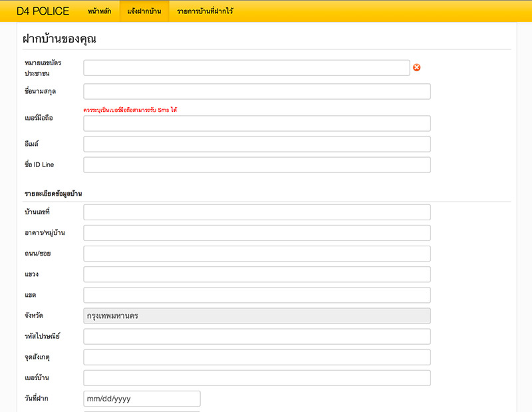Click the ชื่อ ID Line field
The height and width of the screenshot is (412, 532).
[257, 164]
